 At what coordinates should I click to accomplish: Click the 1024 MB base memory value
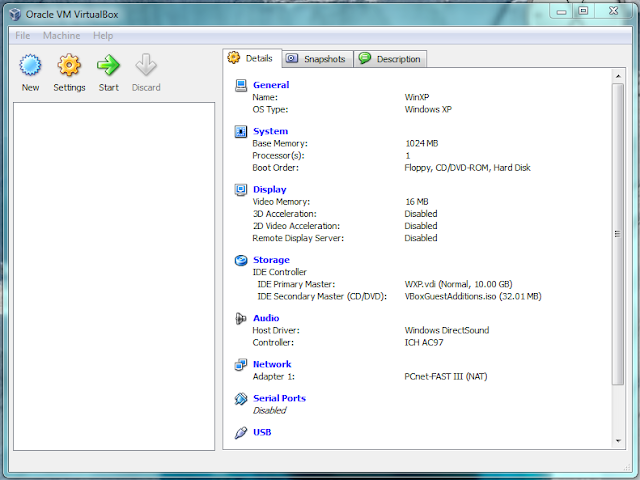(422, 143)
